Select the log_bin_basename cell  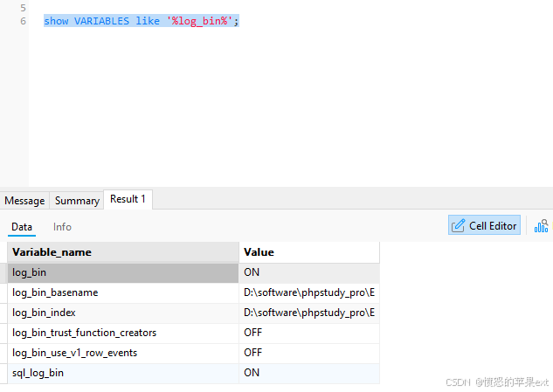point(123,293)
